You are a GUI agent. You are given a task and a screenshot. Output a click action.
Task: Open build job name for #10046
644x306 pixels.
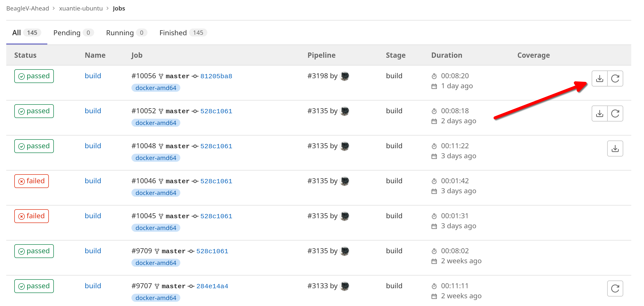93,181
